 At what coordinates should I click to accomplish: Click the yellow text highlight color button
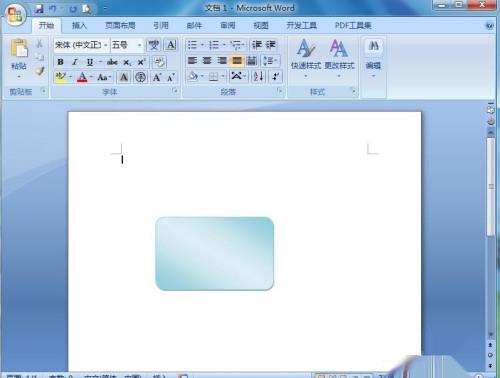click(x=61, y=77)
